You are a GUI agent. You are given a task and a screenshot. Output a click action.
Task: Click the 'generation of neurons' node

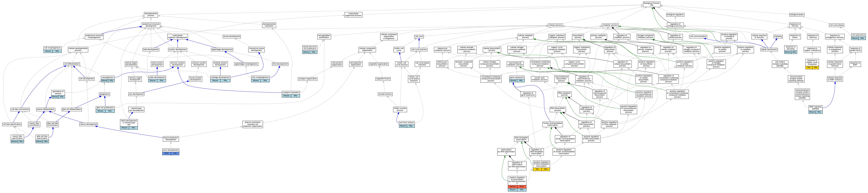coord(58,94)
